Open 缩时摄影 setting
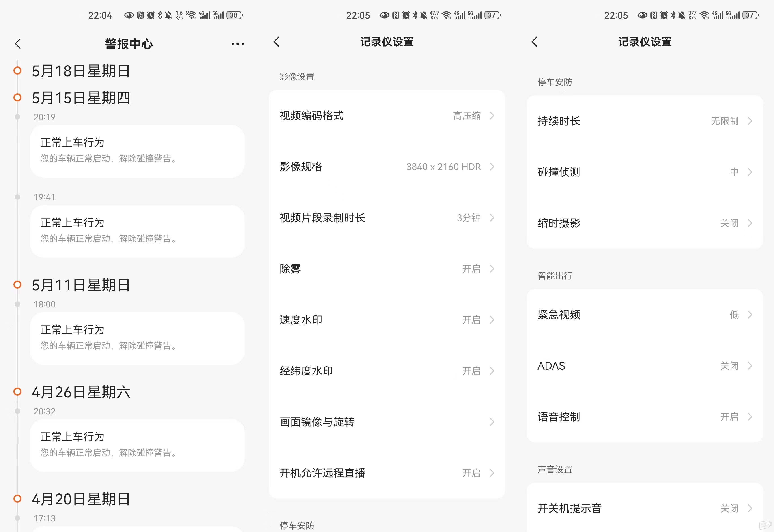Viewport: 774px width, 532px height. [645, 223]
